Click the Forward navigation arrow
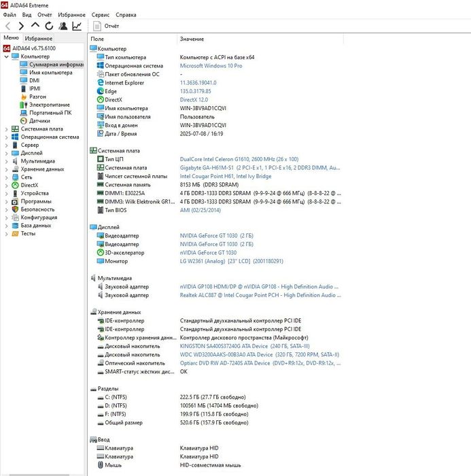This screenshot has height=476, width=471. point(21,26)
